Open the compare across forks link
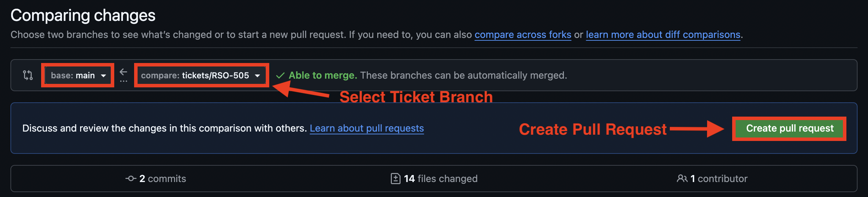This screenshot has width=868, height=197. click(x=523, y=35)
